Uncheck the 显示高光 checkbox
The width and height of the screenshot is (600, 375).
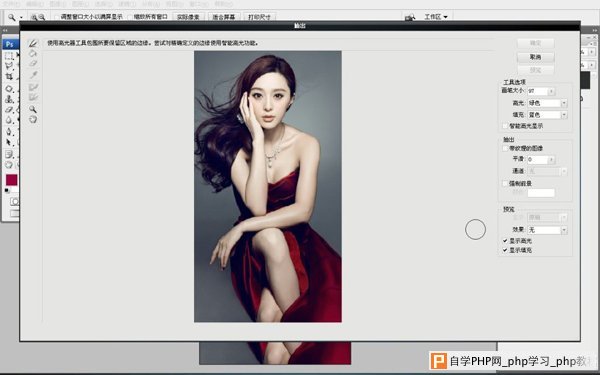point(505,241)
